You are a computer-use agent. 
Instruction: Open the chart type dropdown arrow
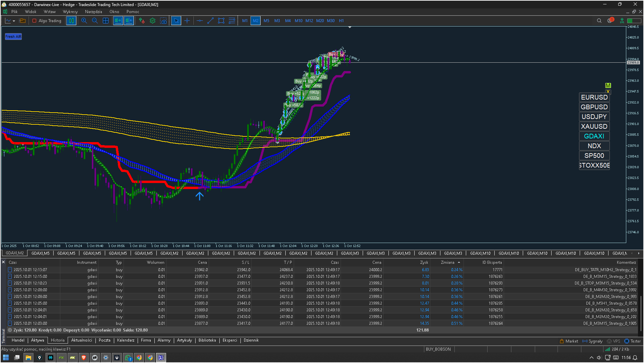14,21
